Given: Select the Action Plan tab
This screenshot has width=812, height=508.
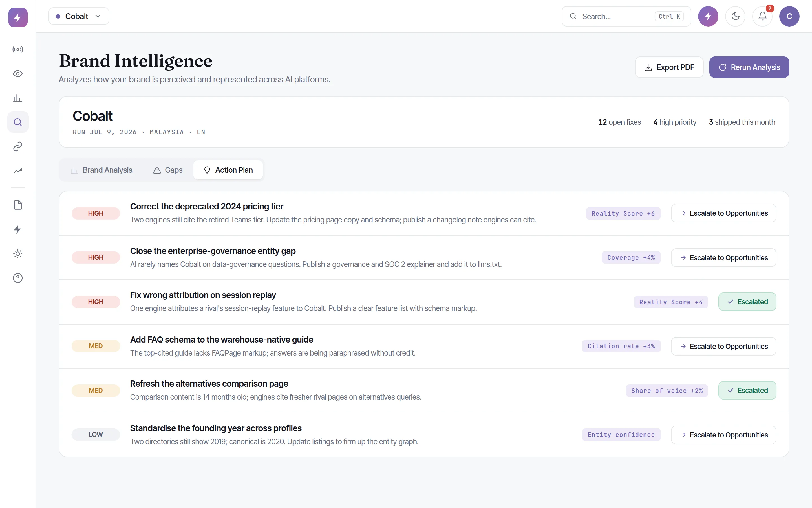Looking at the screenshot, I should click(x=228, y=170).
